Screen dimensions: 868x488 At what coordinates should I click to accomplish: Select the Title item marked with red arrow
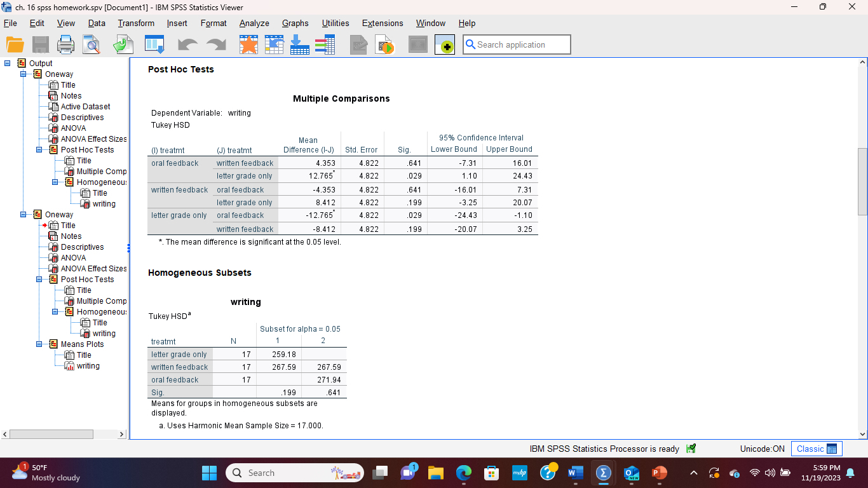(68, 226)
